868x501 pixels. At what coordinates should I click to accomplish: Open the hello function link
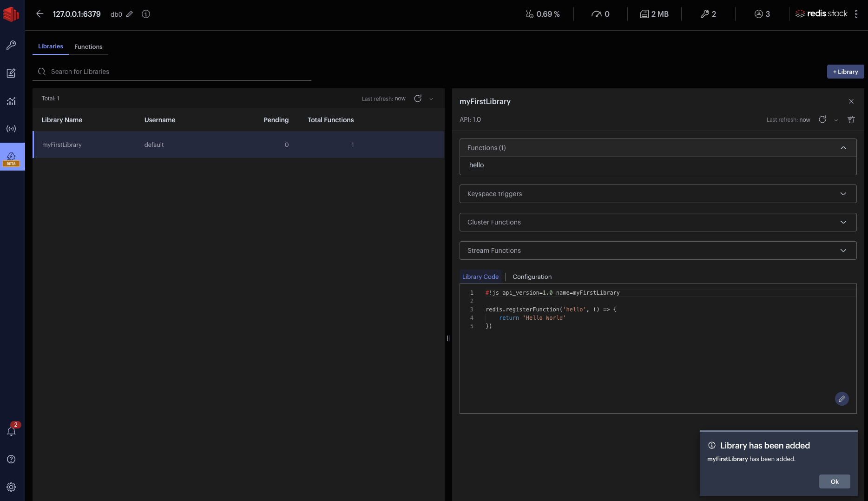point(476,165)
